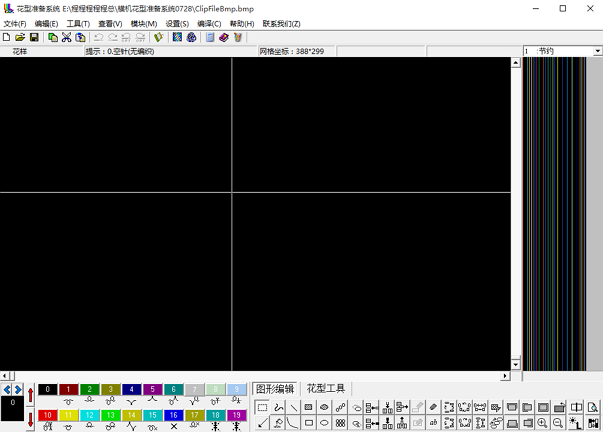Click the red up arrow button
The width and height of the screenshot is (603, 432).
tap(31, 394)
